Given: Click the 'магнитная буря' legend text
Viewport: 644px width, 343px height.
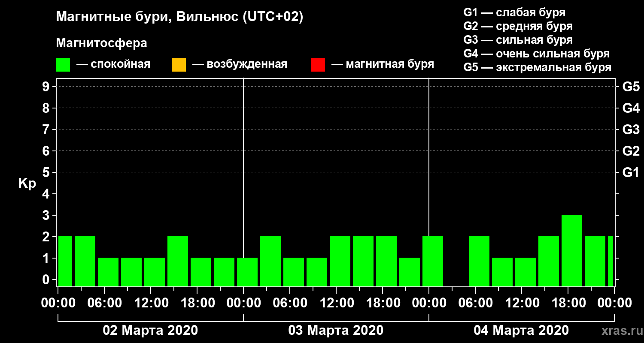Looking at the screenshot, I should 390,64.
